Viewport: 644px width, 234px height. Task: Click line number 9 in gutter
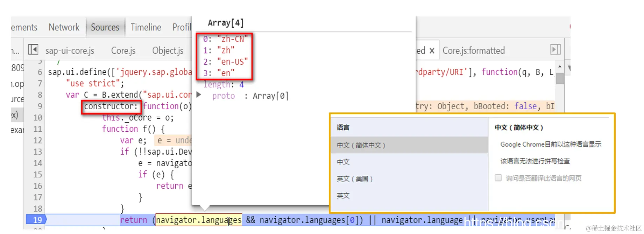pos(40,106)
